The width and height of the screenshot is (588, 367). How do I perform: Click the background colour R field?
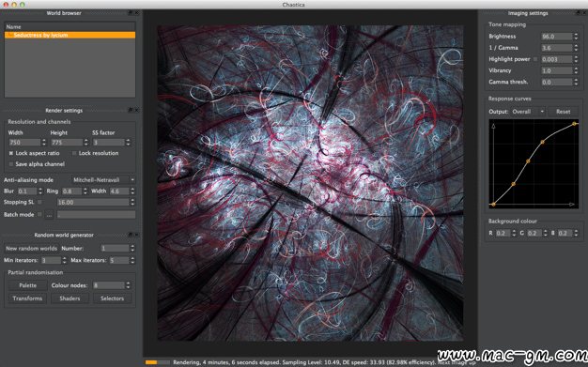pos(503,233)
